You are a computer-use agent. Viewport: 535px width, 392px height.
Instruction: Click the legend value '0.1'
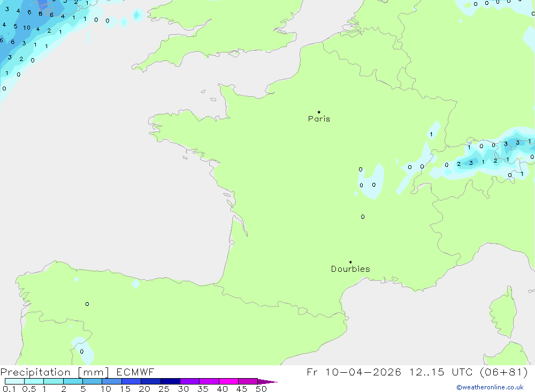point(9,389)
